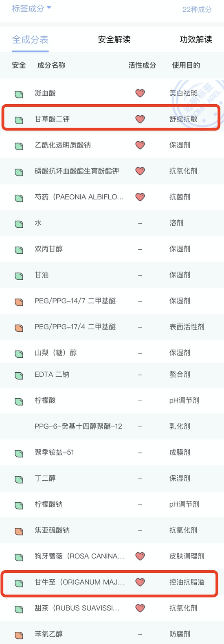Click heart icon in 甘草酸二钾 row
The width and height of the screenshot is (224, 644).
pos(140,119)
